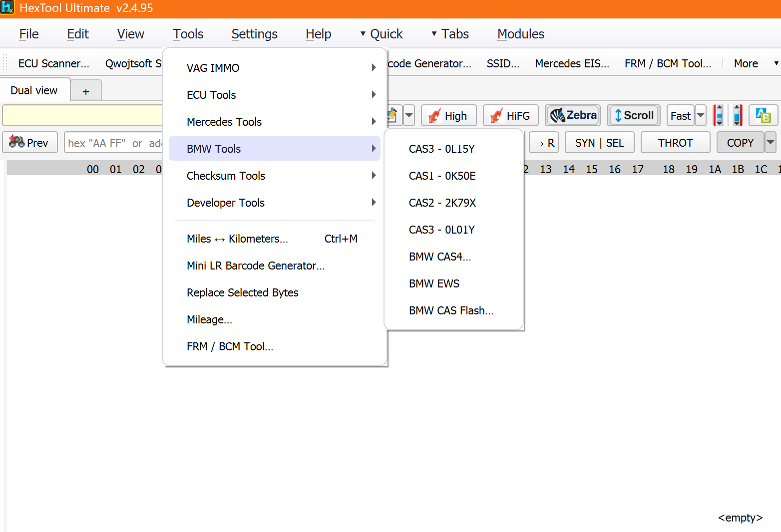Open the COPY options dropdown arrow

(771, 142)
